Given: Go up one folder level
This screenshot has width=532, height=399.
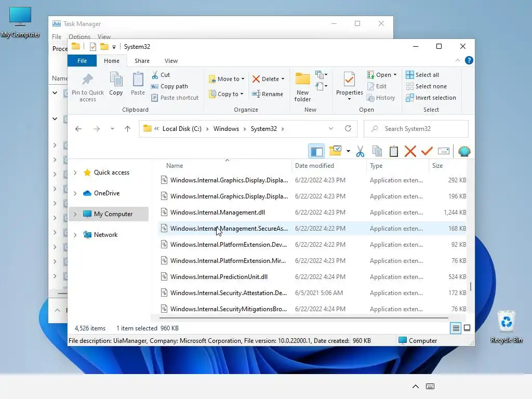Looking at the screenshot, I should coord(128,129).
